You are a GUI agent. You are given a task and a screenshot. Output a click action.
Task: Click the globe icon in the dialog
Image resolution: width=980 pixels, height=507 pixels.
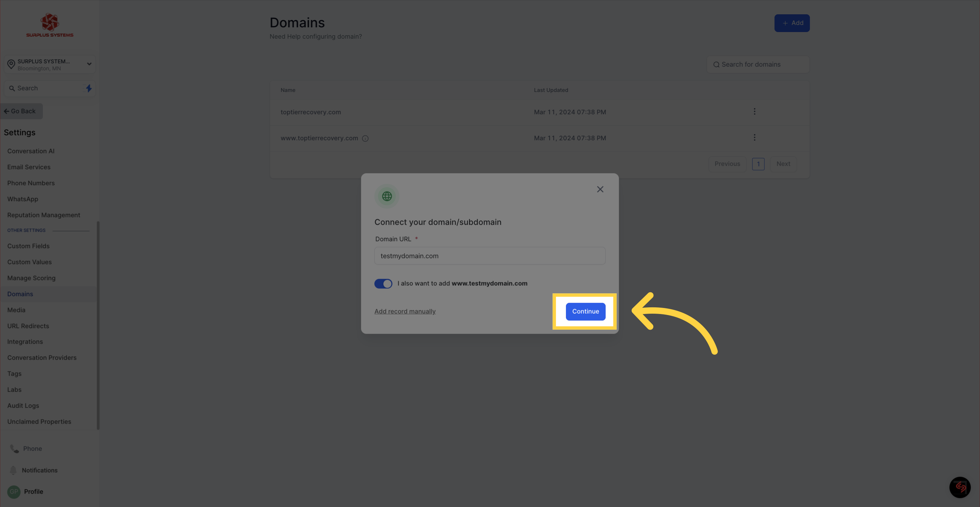[x=387, y=196]
